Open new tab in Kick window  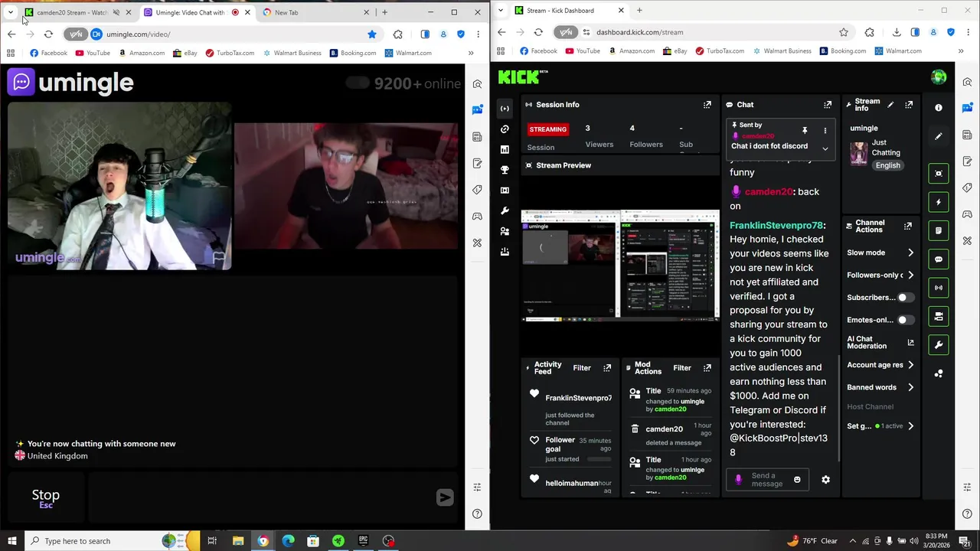[x=639, y=11]
